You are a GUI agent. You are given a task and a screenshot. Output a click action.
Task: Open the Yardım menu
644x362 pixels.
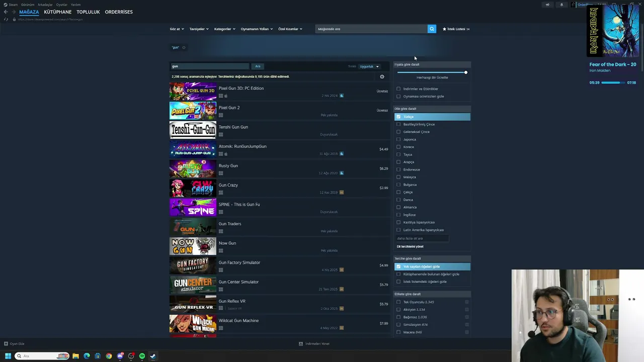coord(75,5)
